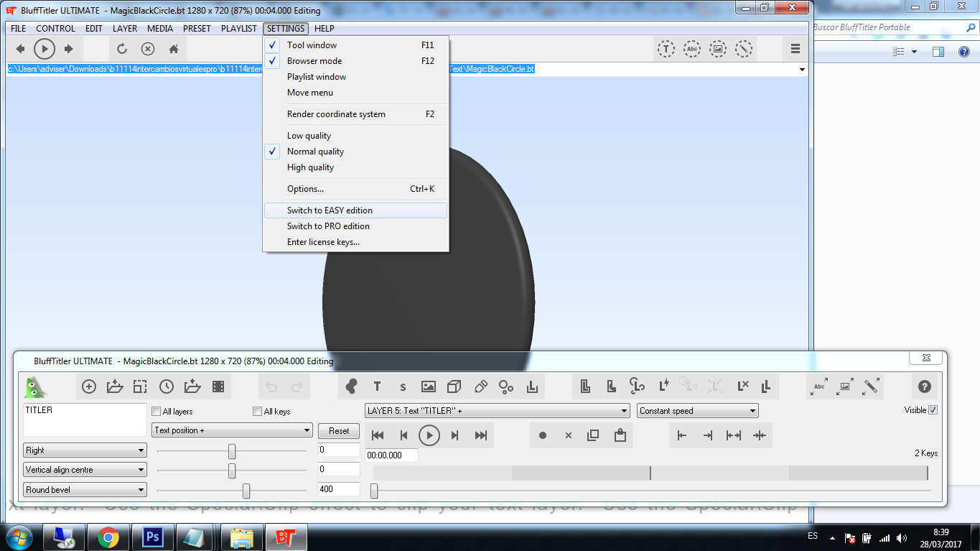Click the clipboard paste key icon

tap(620, 435)
